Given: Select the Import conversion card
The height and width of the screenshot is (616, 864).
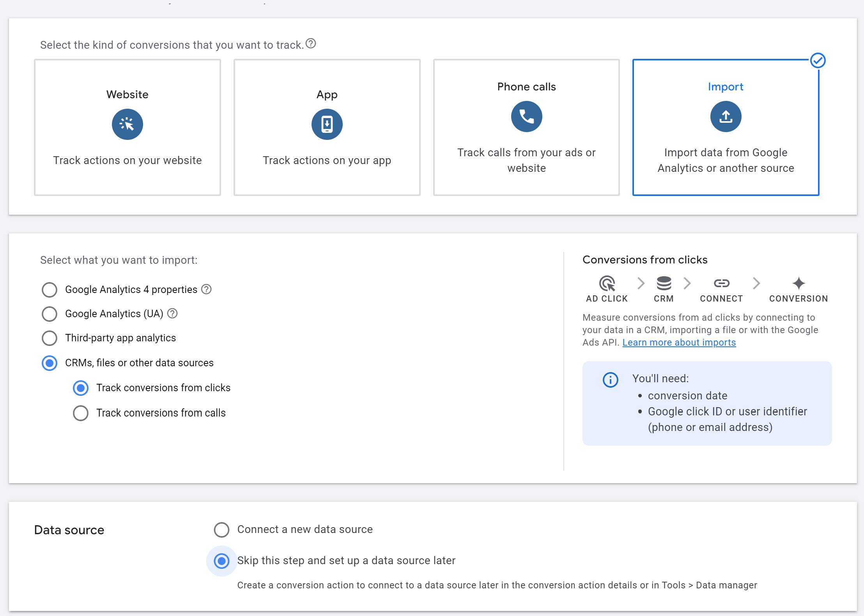Looking at the screenshot, I should pos(726,127).
